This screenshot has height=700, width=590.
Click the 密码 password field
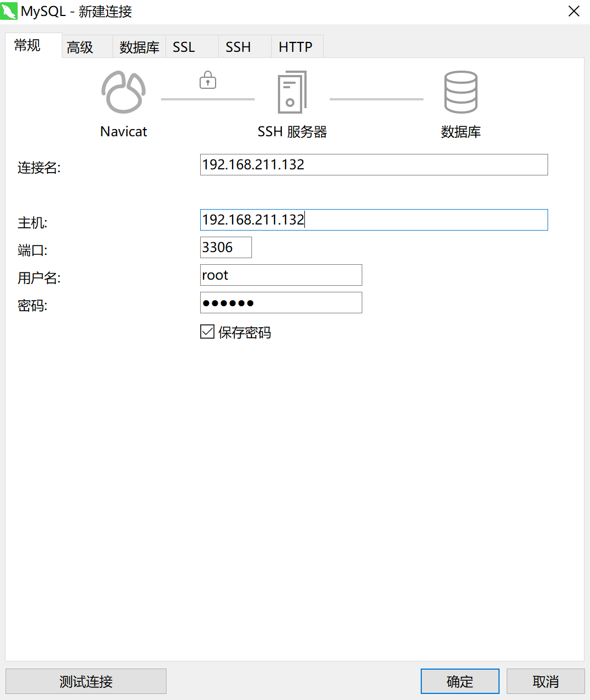[281, 302]
